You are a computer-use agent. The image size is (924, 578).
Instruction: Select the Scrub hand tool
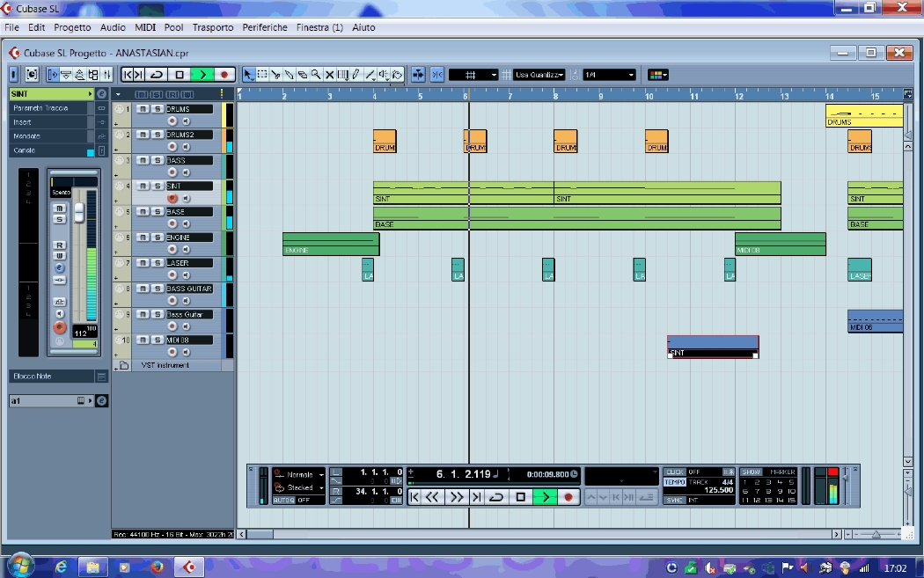click(397, 75)
